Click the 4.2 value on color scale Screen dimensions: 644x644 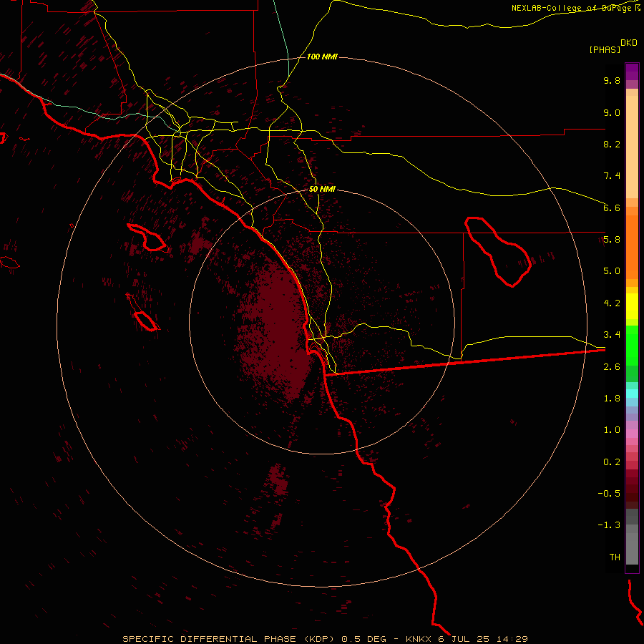612,303
